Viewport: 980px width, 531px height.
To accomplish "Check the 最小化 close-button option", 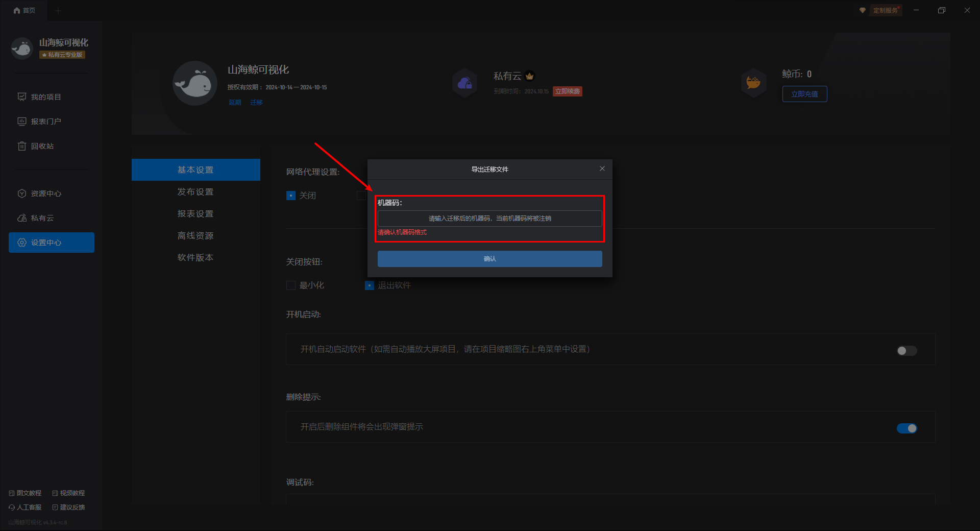I will 291,285.
